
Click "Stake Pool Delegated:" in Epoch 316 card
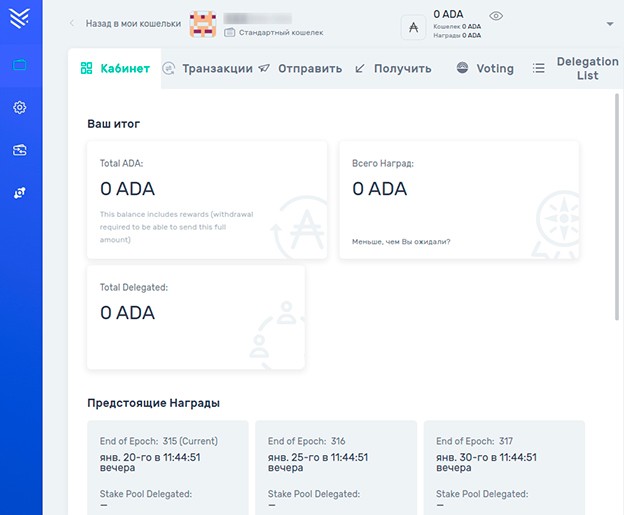(x=314, y=494)
